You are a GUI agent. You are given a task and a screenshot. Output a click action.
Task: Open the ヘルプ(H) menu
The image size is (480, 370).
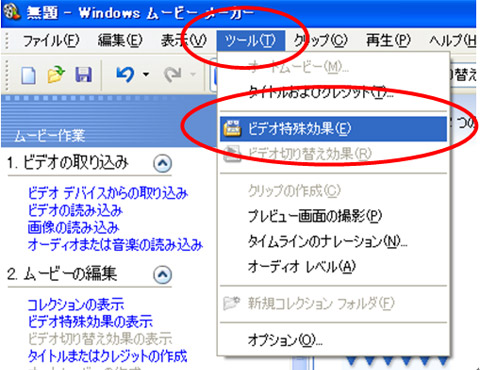pos(453,41)
